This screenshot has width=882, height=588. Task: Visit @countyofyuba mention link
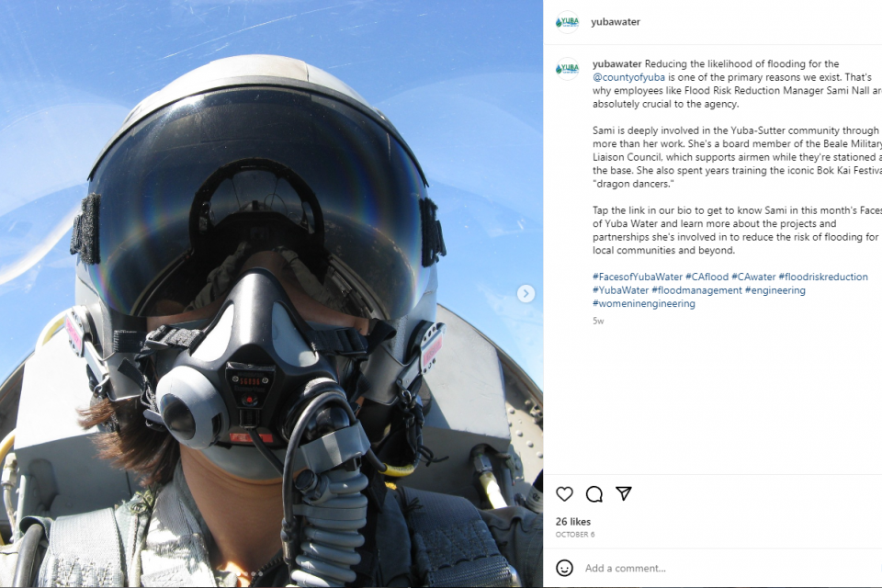click(628, 77)
